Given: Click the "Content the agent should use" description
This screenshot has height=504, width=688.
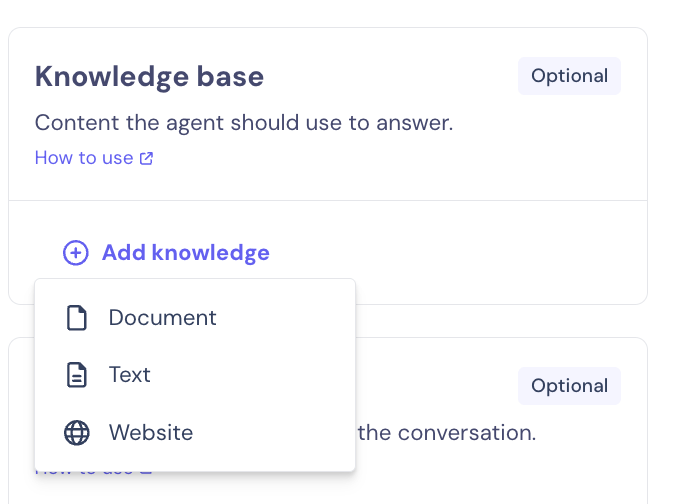Looking at the screenshot, I should tap(244, 123).
